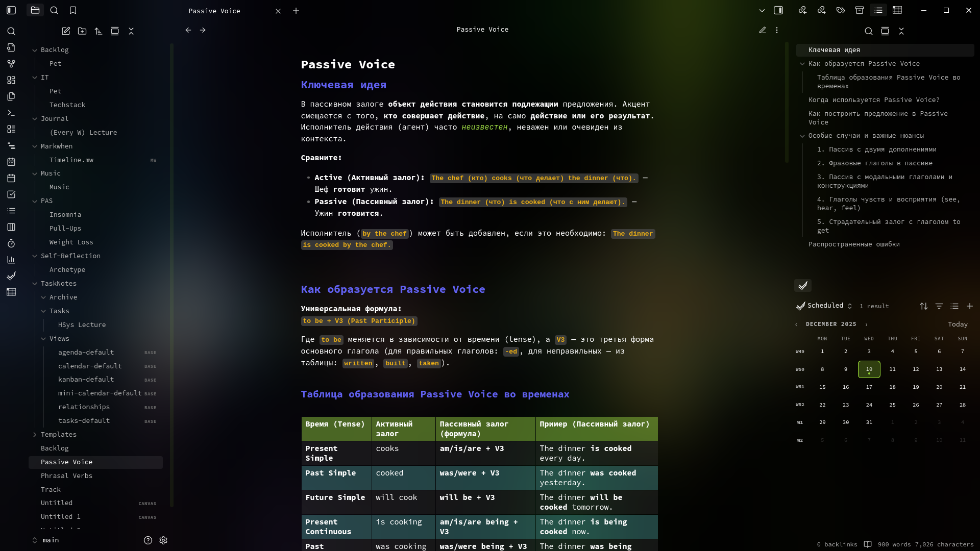The width and height of the screenshot is (980, 551).
Task: Open the TaskNotes checkmark ribbon icon
Action: 11,276
